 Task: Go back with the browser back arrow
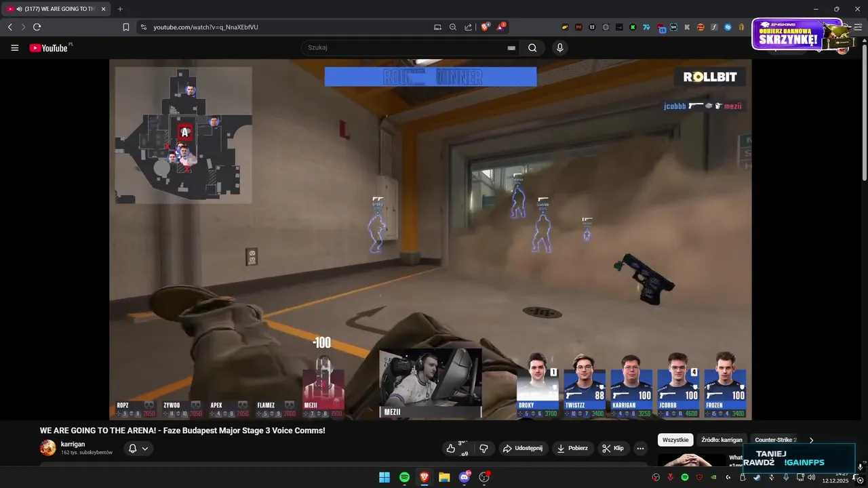(x=9, y=27)
